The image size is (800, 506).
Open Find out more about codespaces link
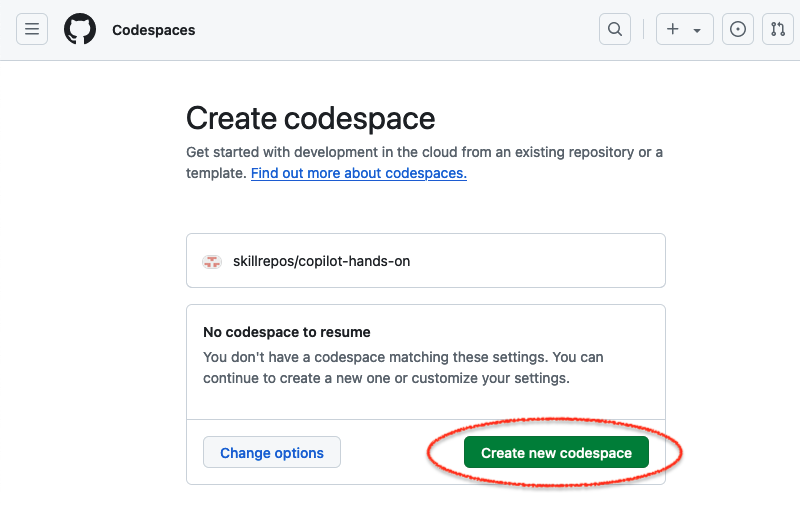pyautogui.click(x=359, y=173)
